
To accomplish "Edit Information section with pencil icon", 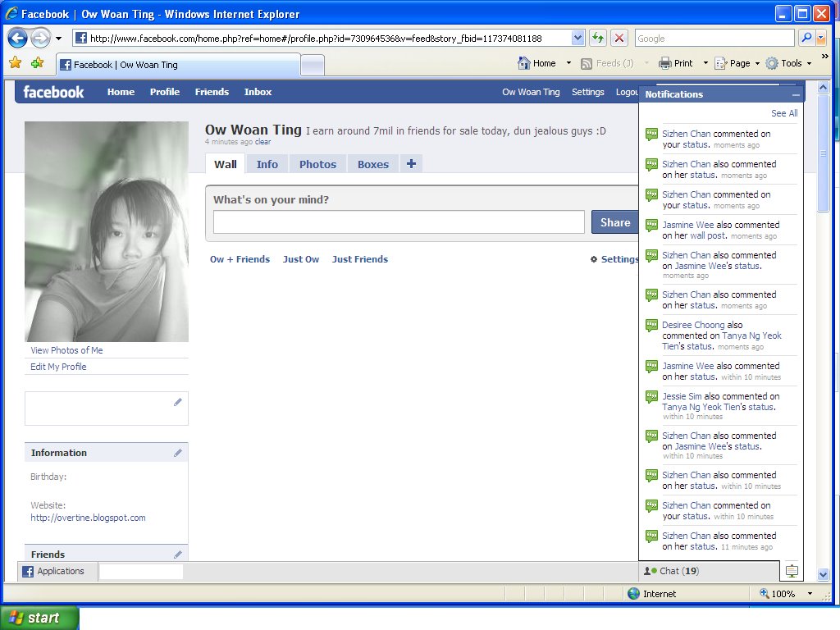I will point(178,453).
